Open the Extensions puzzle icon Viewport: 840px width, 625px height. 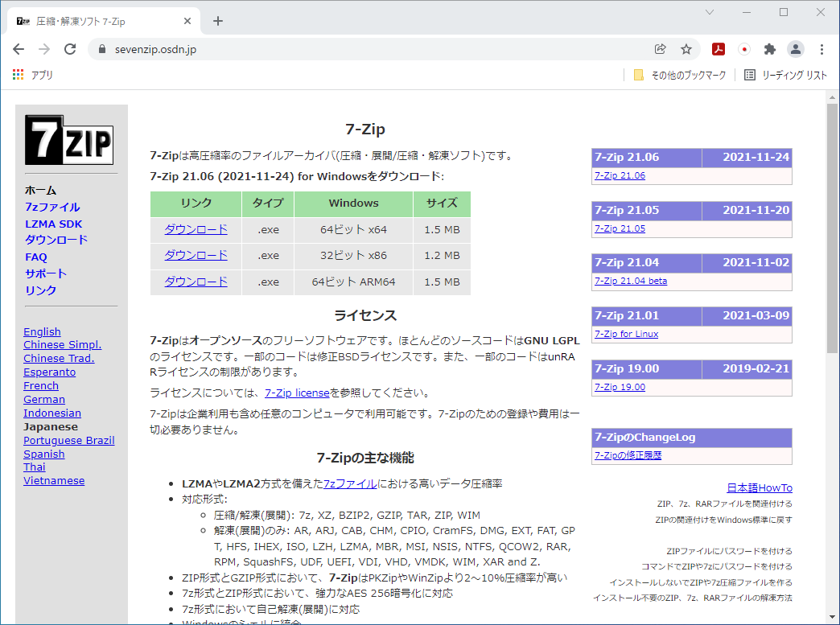pyautogui.click(x=770, y=49)
